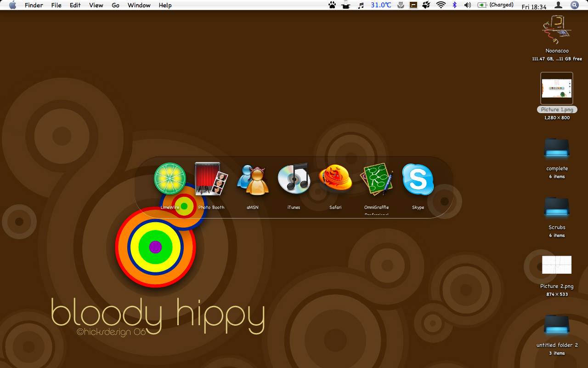Click the Picture 1.png file name label

click(557, 109)
